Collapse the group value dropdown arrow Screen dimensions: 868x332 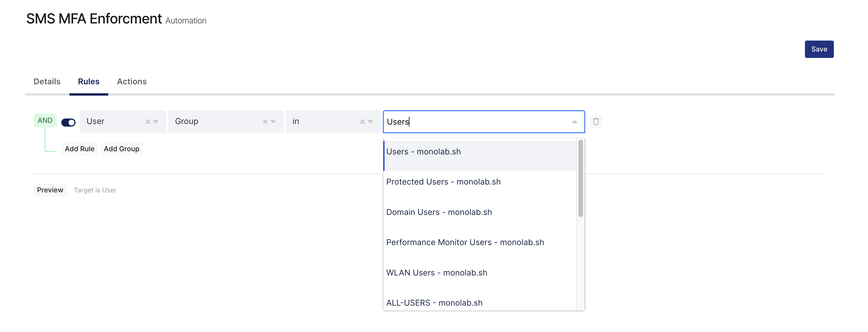point(575,122)
